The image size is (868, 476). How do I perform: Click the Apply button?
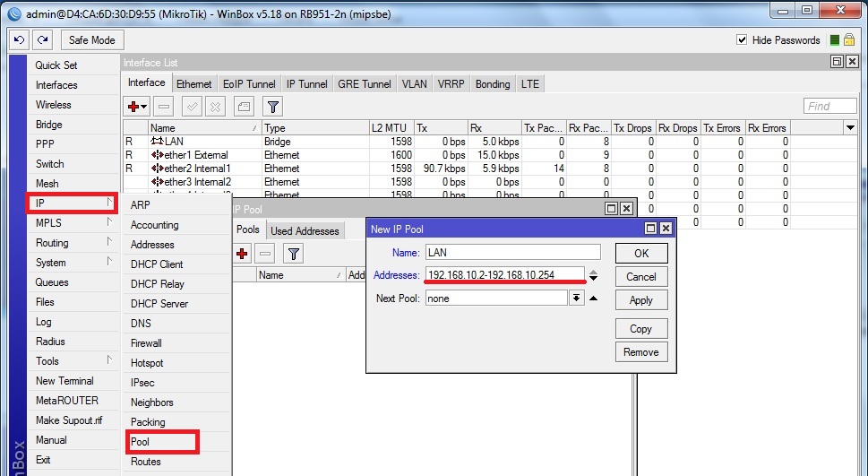coord(640,300)
